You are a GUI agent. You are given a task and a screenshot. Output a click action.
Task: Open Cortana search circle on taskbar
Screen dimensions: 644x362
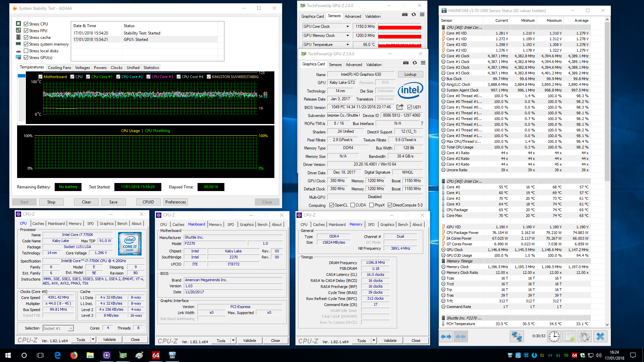[x=24, y=355]
